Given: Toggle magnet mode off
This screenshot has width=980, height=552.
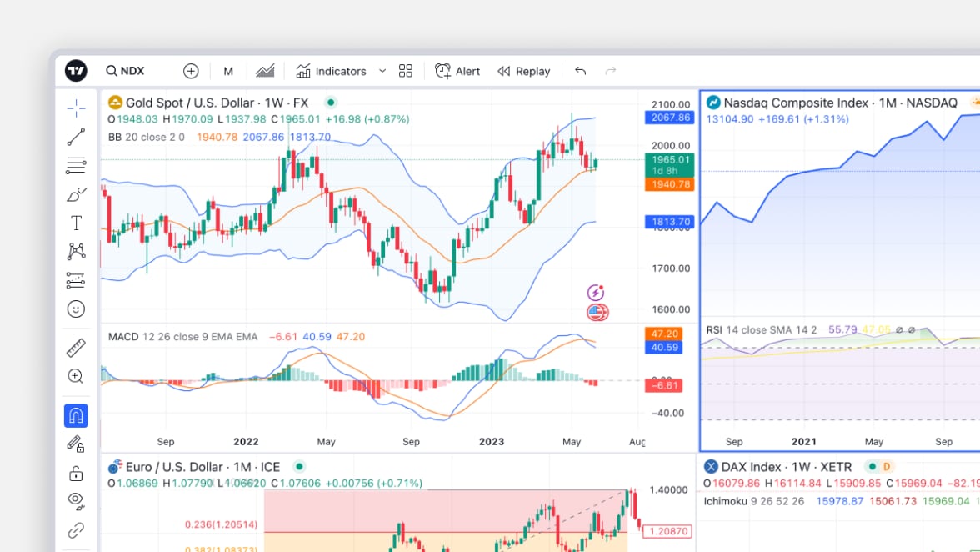Looking at the screenshot, I should 76,414.
